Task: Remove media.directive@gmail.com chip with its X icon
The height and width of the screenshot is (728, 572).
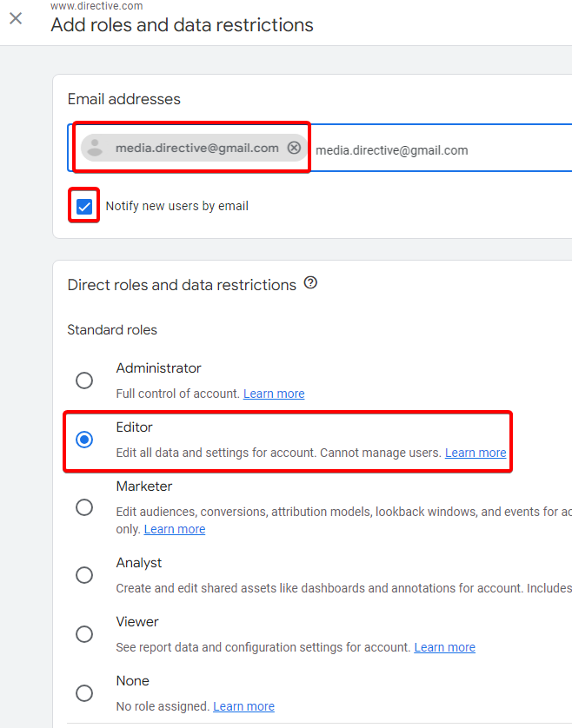Action: coord(294,148)
